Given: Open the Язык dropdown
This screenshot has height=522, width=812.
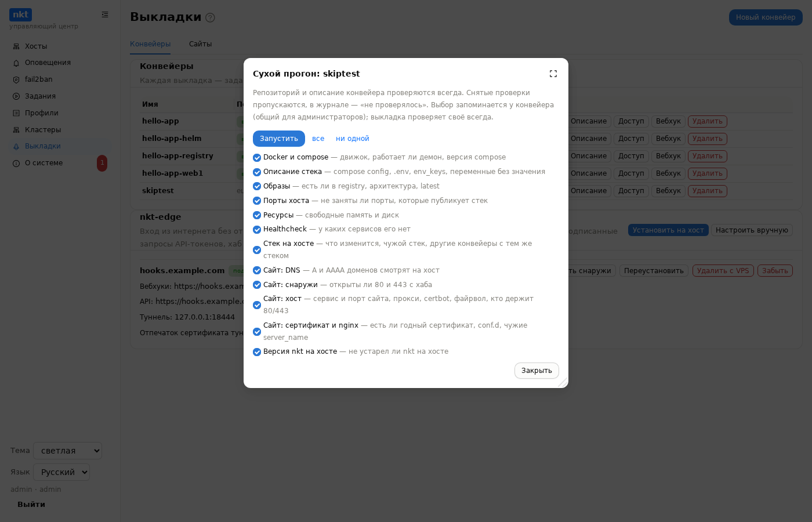Looking at the screenshot, I should (61, 472).
